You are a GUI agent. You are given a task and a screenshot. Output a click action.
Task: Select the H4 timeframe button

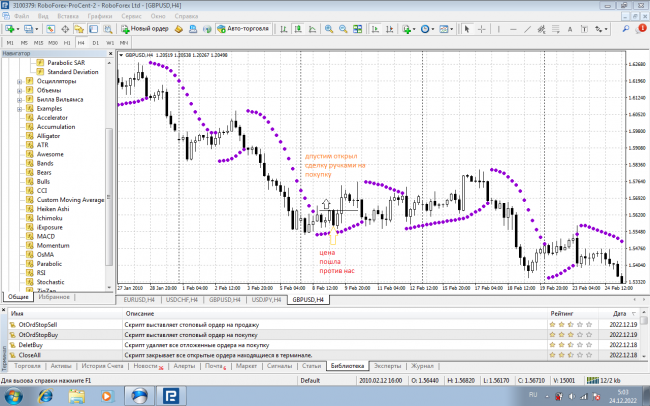coord(82,43)
